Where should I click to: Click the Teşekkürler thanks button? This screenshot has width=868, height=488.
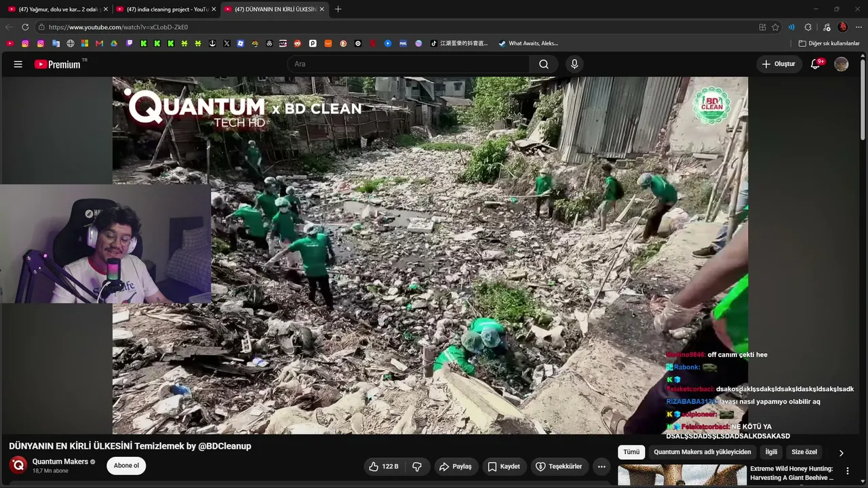(559, 466)
